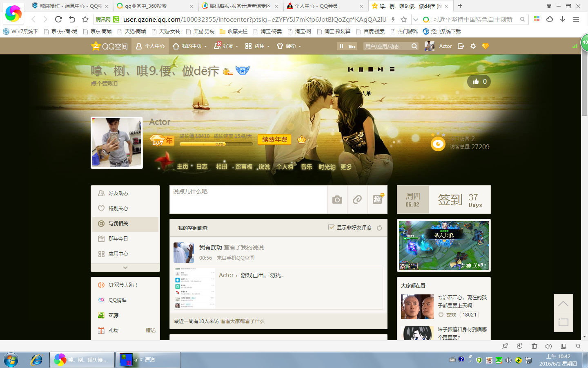Attach a link with the chain icon
588x368 pixels.
click(x=357, y=200)
